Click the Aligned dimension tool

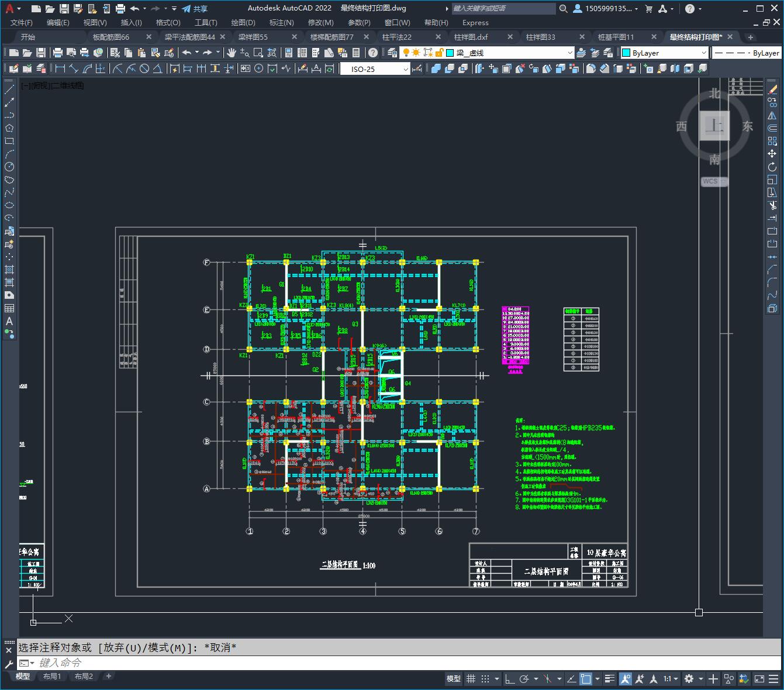(x=74, y=68)
